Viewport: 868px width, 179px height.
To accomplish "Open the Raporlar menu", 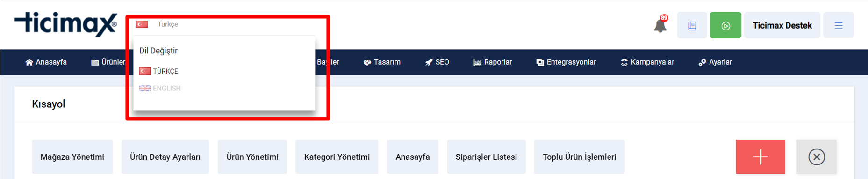I will (493, 62).
